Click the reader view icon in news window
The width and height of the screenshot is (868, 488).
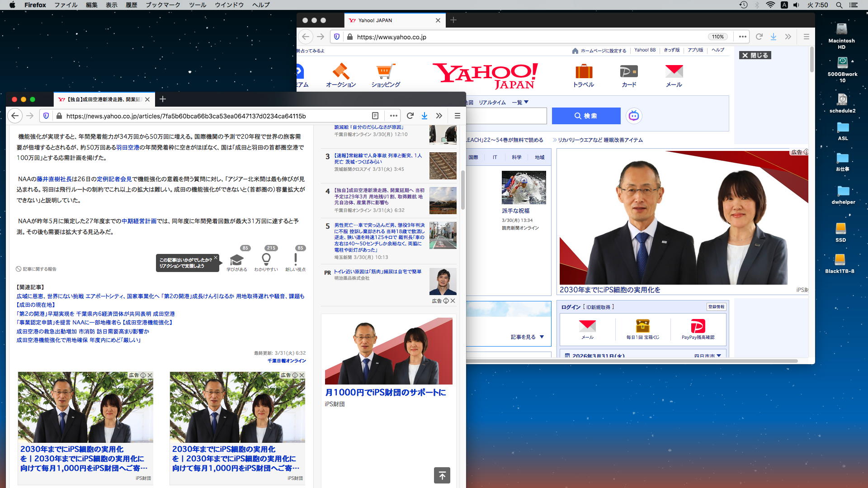tap(375, 116)
